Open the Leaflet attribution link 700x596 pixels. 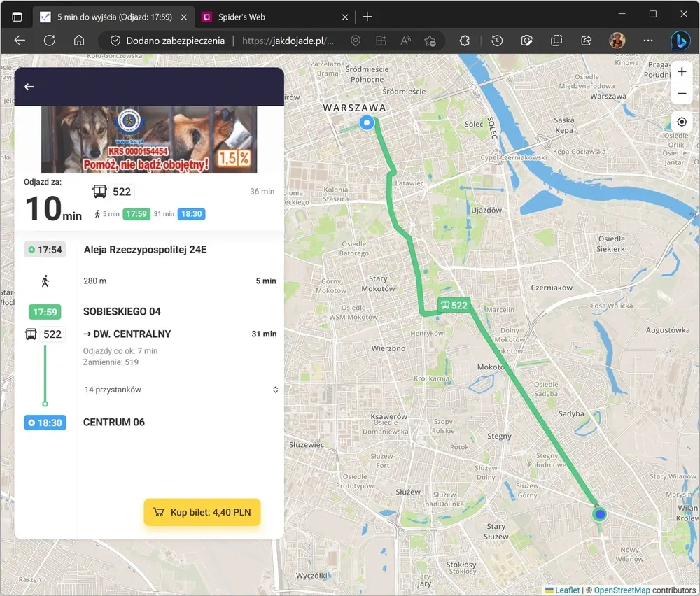tap(566, 590)
